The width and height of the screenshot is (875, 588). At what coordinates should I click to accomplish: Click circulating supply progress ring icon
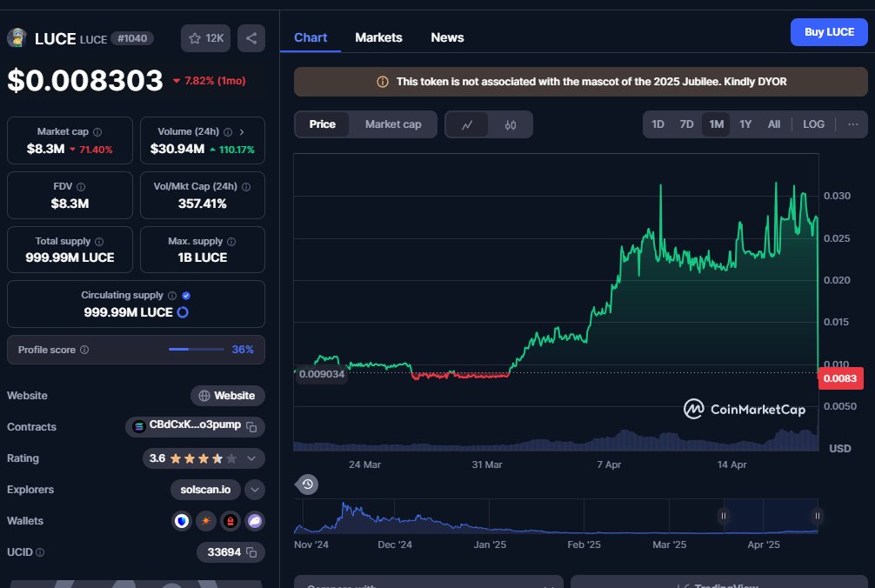pos(183,312)
